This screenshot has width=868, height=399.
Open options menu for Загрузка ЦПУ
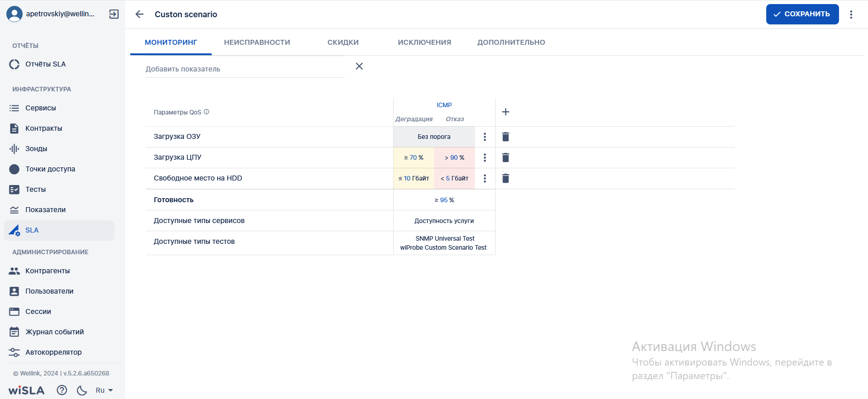tap(485, 157)
